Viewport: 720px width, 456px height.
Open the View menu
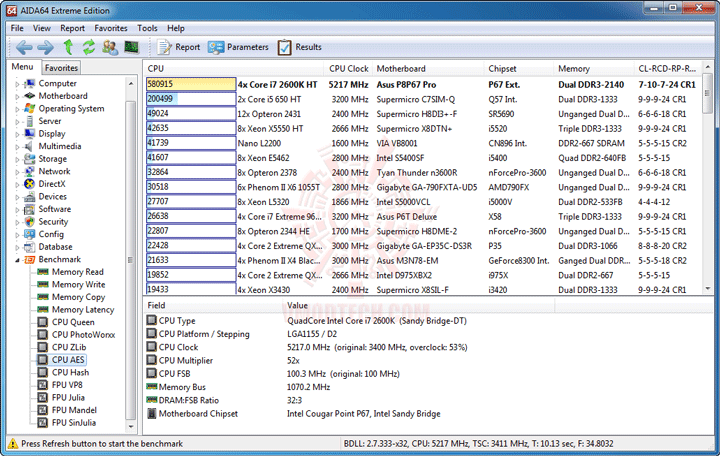click(x=41, y=28)
